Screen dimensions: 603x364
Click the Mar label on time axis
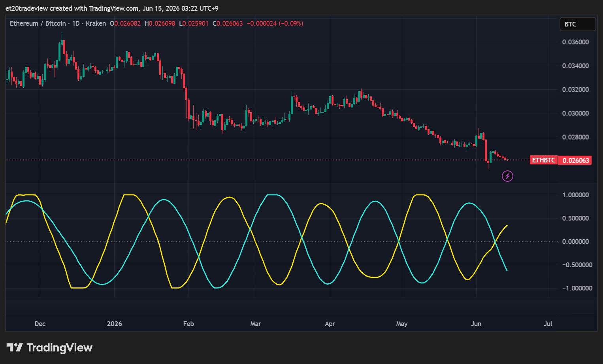256,324
